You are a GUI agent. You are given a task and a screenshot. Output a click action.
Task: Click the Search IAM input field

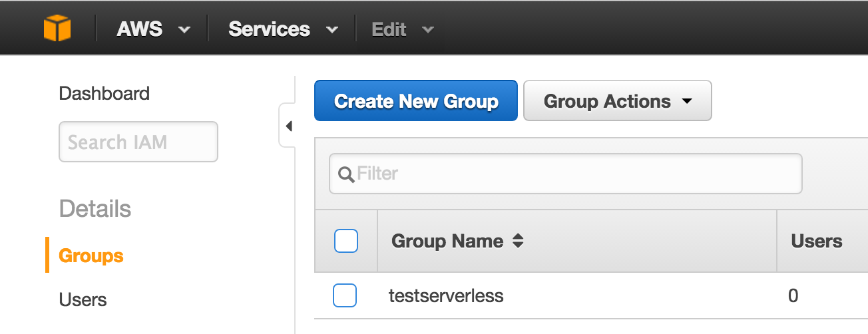click(138, 142)
